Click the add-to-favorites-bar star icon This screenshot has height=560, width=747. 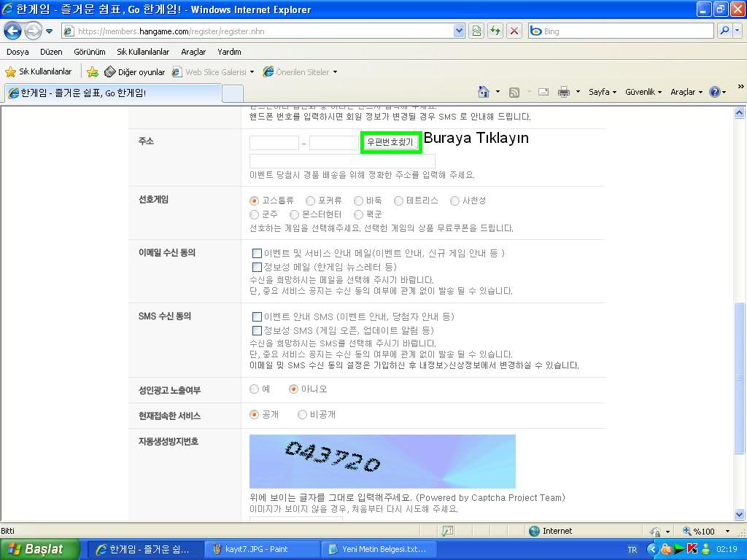[x=93, y=72]
